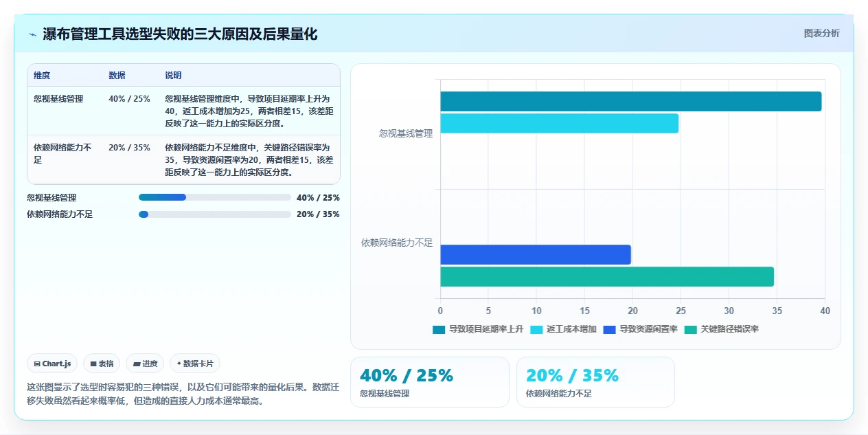Click the page title 瀑布管理工具选型失败的三大原因及后果量化
Viewport: 868px width, 435px height.
180,34
